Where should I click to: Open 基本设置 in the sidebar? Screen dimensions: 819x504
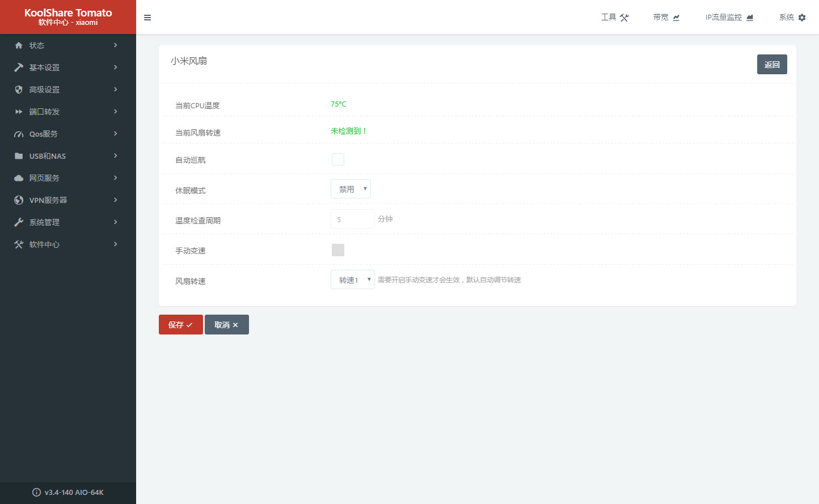point(44,67)
